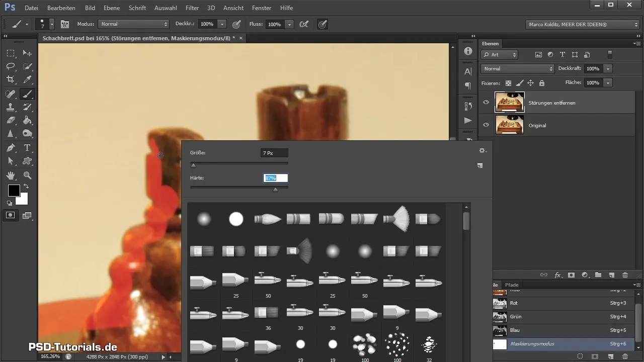
Task: Open brush picker gear settings menu
Action: click(x=482, y=150)
